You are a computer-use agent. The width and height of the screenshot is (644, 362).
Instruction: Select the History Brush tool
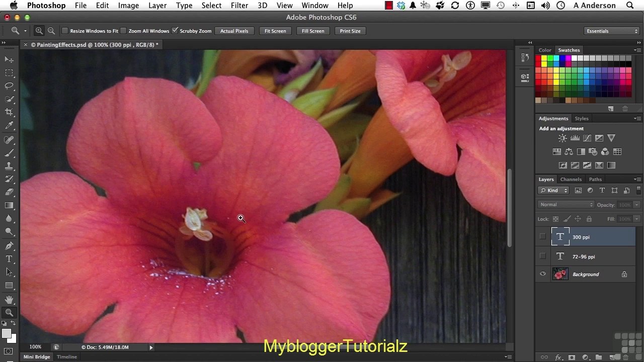9,179
